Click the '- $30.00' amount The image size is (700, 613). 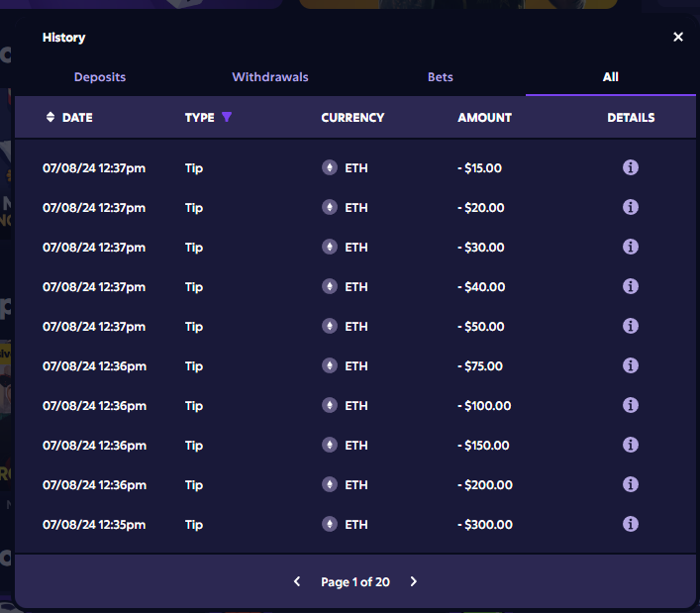click(x=481, y=248)
